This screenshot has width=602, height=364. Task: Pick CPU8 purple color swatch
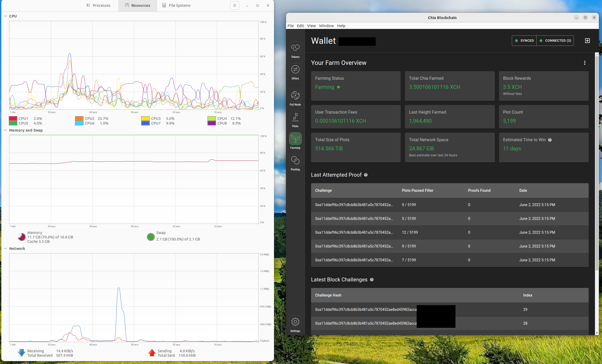(212, 123)
